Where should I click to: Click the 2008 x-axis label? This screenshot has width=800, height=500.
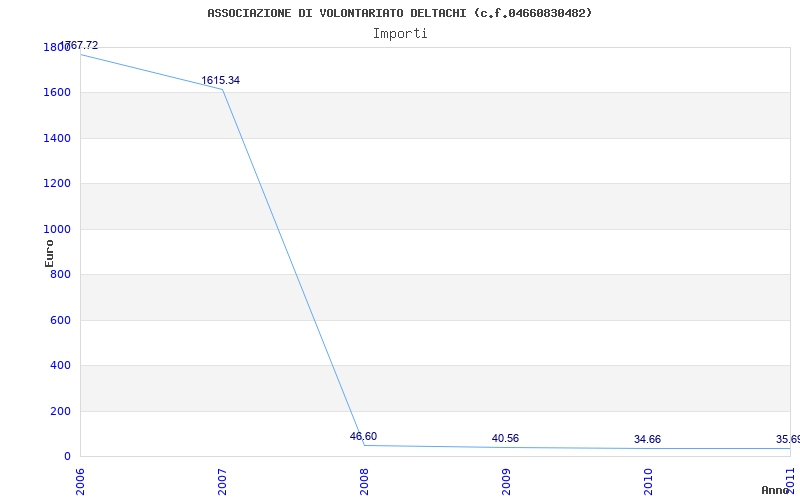364,481
